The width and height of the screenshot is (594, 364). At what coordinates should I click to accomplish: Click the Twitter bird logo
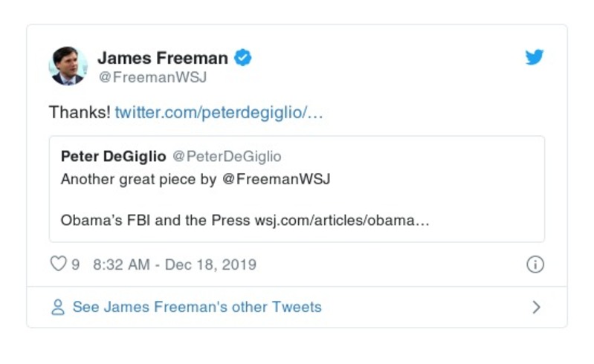(x=535, y=57)
